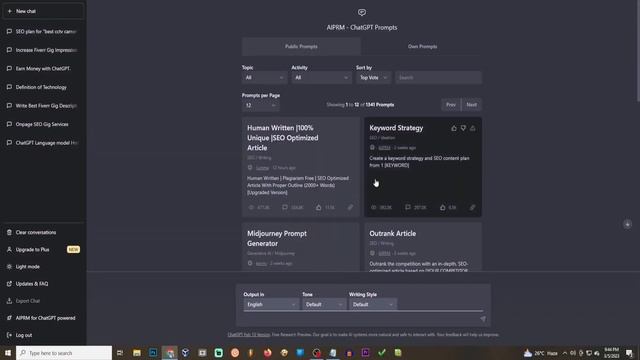Click comments icon on Human Written card
The width and height of the screenshot is (640, 360).
point(285,207)
